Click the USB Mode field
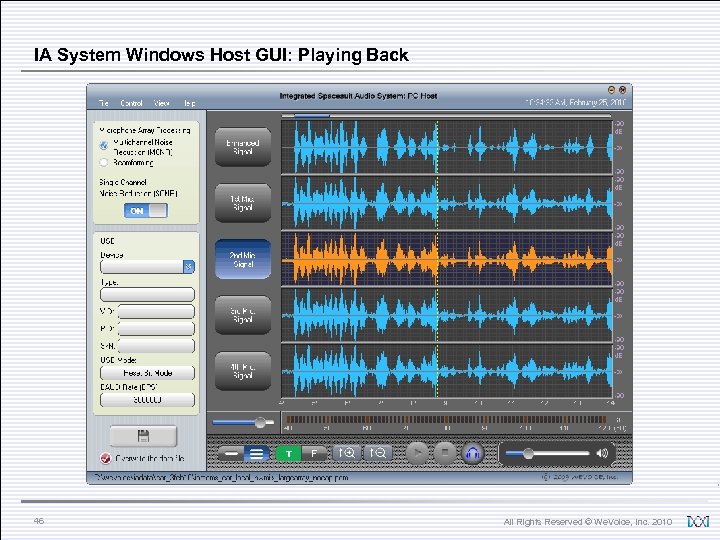Image resolution: width=720 pixels, height=540 pixels. pos(147,373)
